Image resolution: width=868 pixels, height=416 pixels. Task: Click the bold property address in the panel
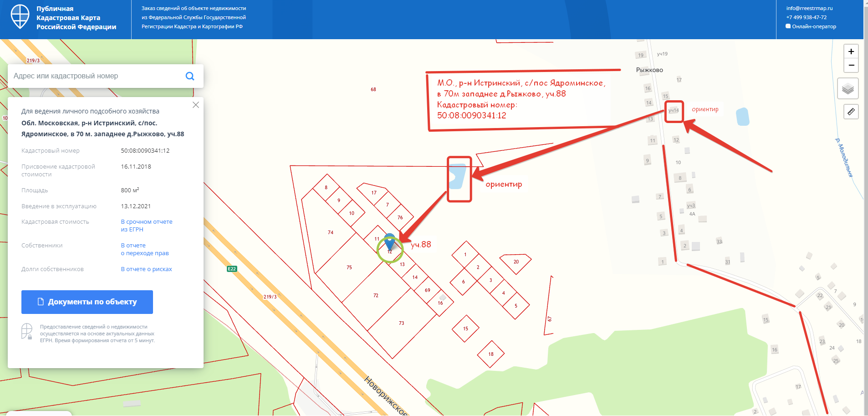[x=103, y=128]
